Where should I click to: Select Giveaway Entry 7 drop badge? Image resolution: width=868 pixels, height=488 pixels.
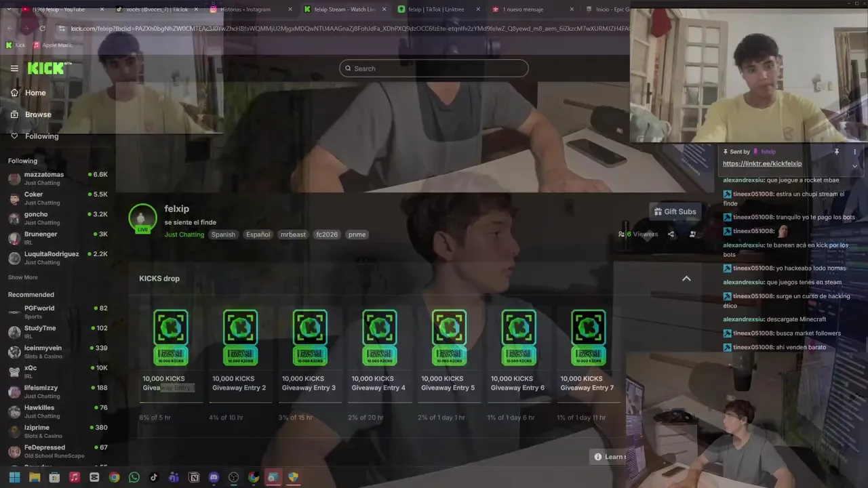588,338
